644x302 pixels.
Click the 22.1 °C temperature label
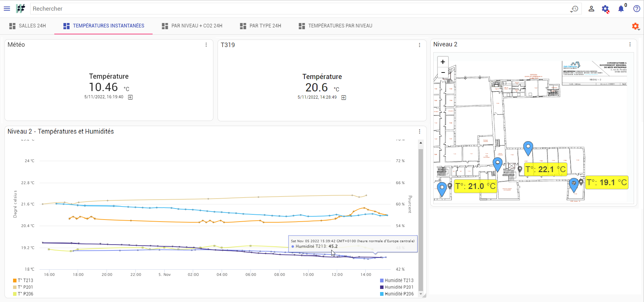click(x=546, y=169)
